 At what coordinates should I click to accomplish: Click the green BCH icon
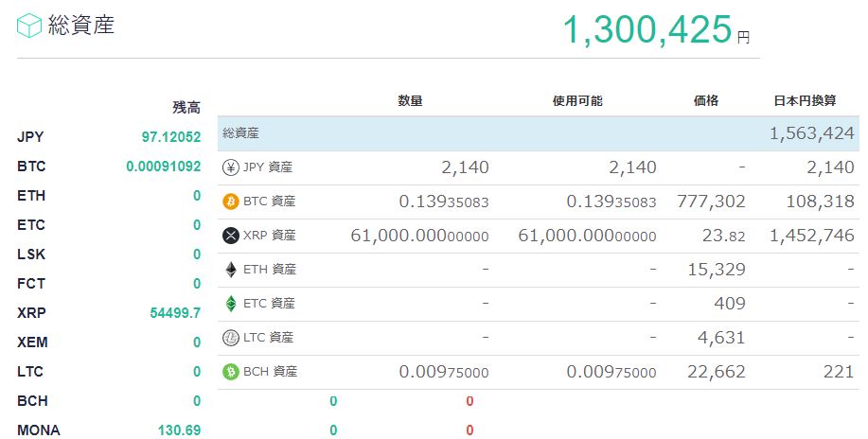click(230, 372)
